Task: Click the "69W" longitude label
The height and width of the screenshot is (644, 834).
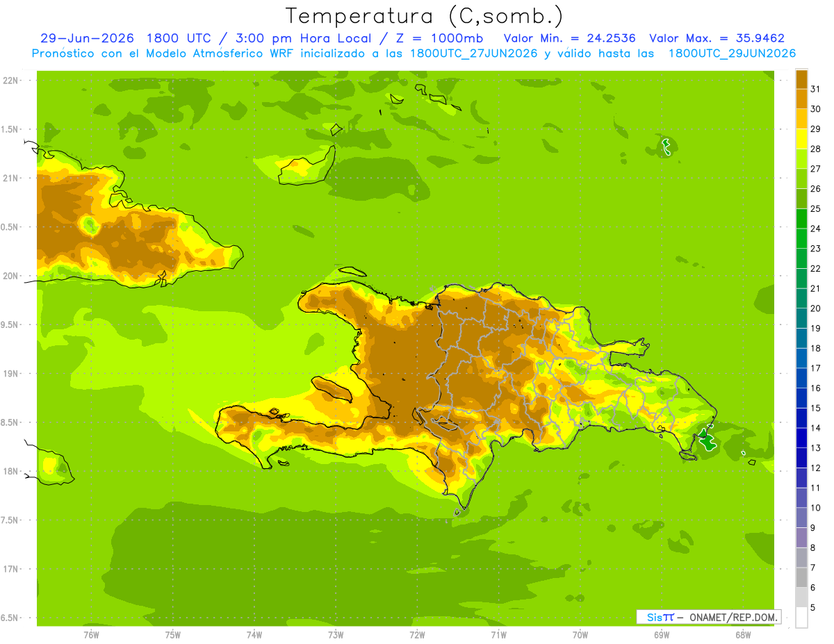Action: click(662, 634)
